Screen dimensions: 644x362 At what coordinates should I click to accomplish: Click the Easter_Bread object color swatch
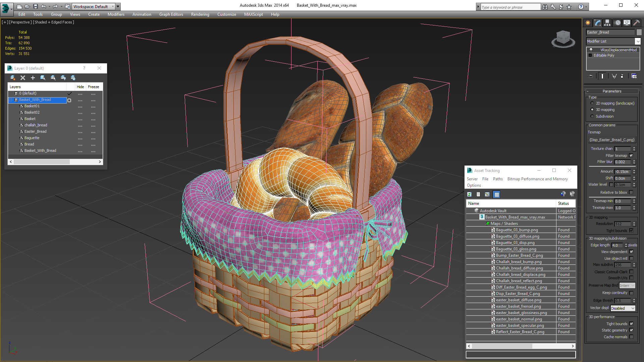(639, 32)
